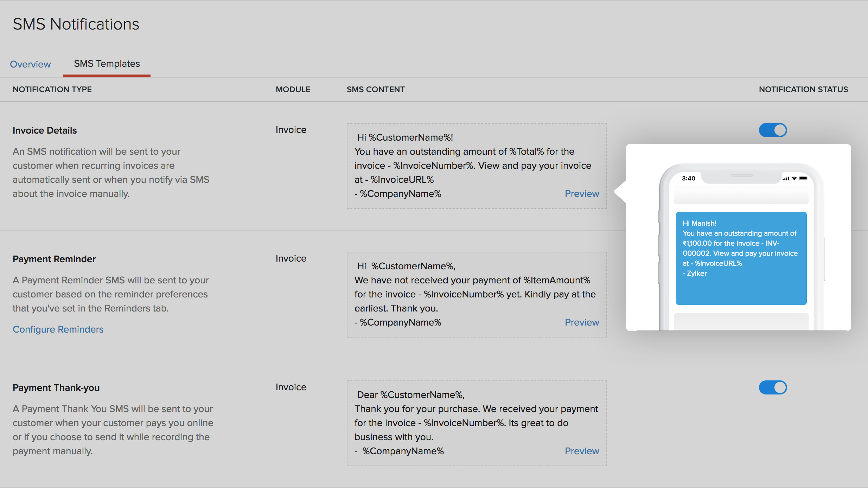Image resolution: width=868 pixels, height=488 pixels.
Task: Click the signal bars icon on phone preview
Action: [x=786, y=179]
